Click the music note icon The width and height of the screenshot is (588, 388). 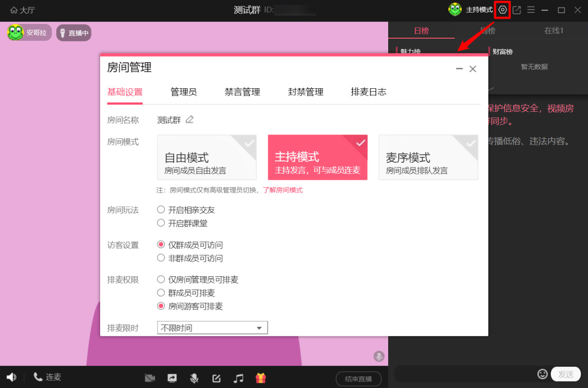(238, 378)
